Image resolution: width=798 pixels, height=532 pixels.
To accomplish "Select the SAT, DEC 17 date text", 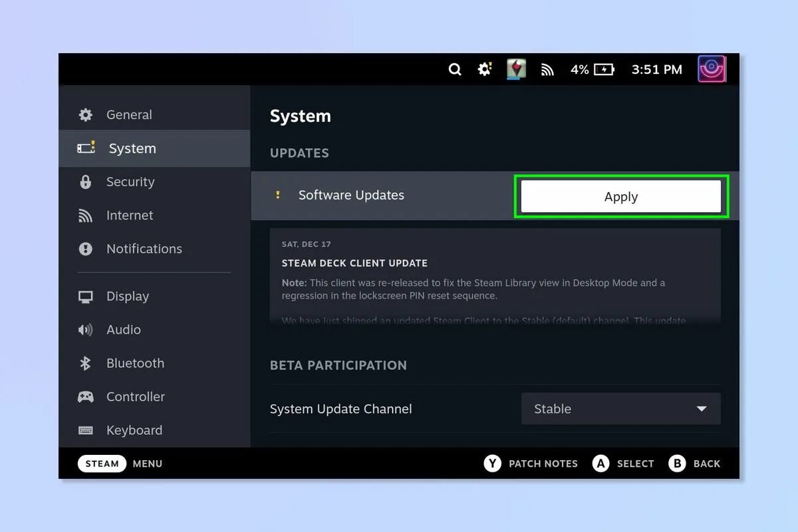I will click(307, 244).
